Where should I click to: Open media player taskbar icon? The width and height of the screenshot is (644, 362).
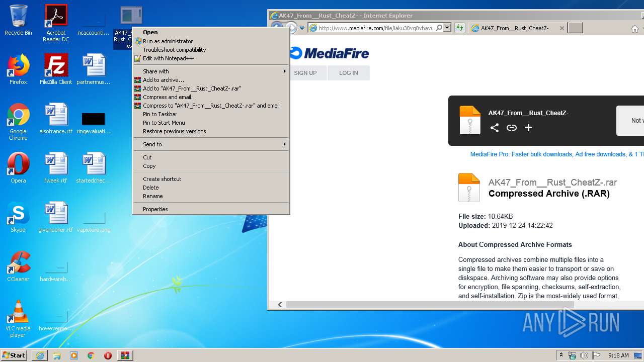point(74,355)
